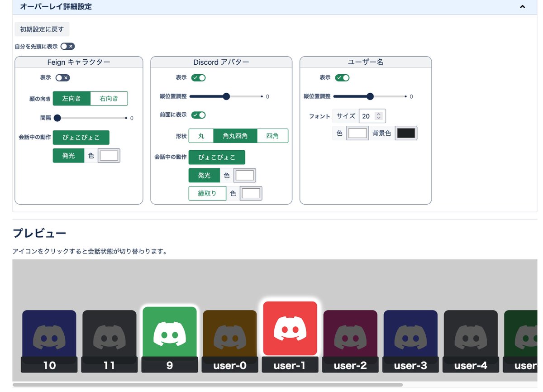This screenshot has width=543, height=392.
Task: Click the brown avatar icon of user-0
Action: pos(229,334)
